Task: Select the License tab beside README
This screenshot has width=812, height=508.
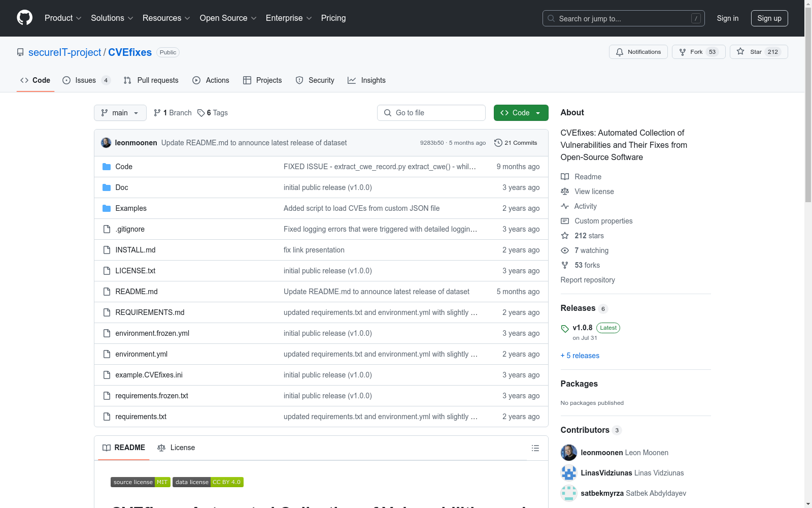Action: click(x=176, y=448)
